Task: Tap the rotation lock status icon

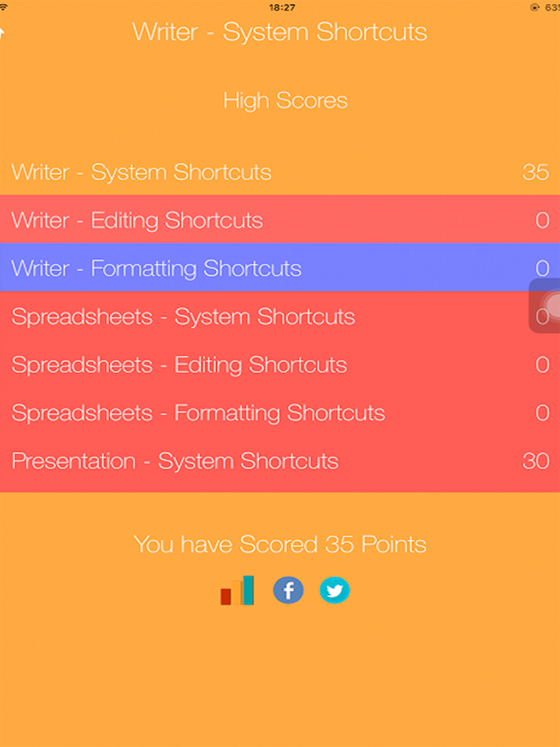Action: click(x=535, y=7)
